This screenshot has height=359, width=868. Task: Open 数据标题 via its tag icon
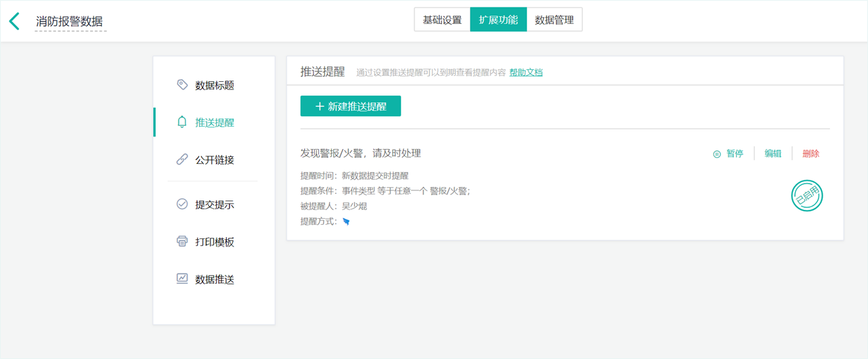(181, 85)
